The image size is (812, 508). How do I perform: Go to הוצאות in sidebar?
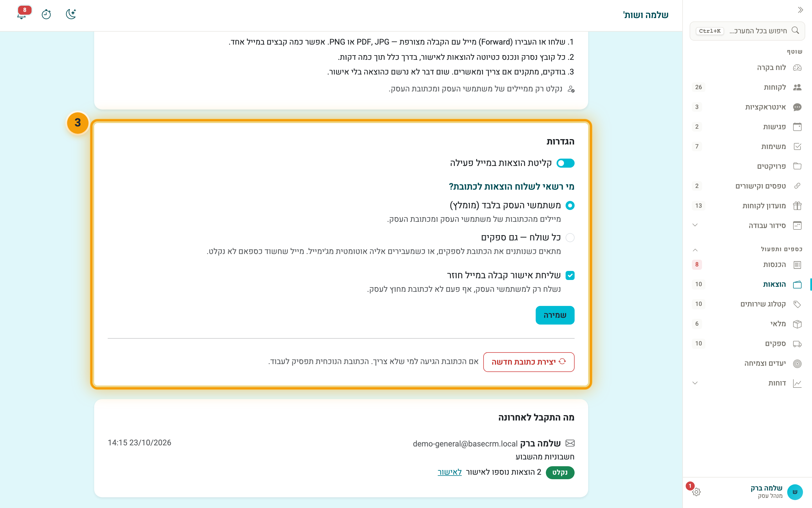(747, 284)
